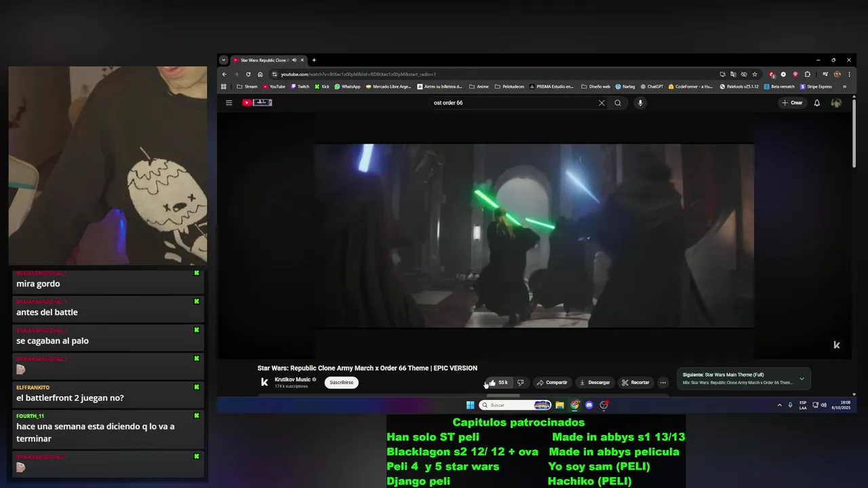The width and height of the screenshot is (868, 488).
Task: Click the YouTube address bar URL
Action: click(358, 75)
